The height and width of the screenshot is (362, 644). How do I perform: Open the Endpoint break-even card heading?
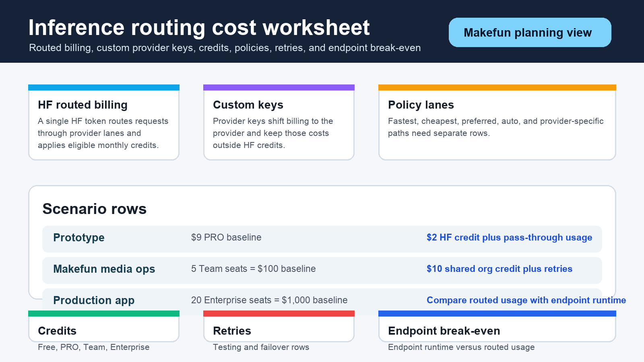pos(444,331)
